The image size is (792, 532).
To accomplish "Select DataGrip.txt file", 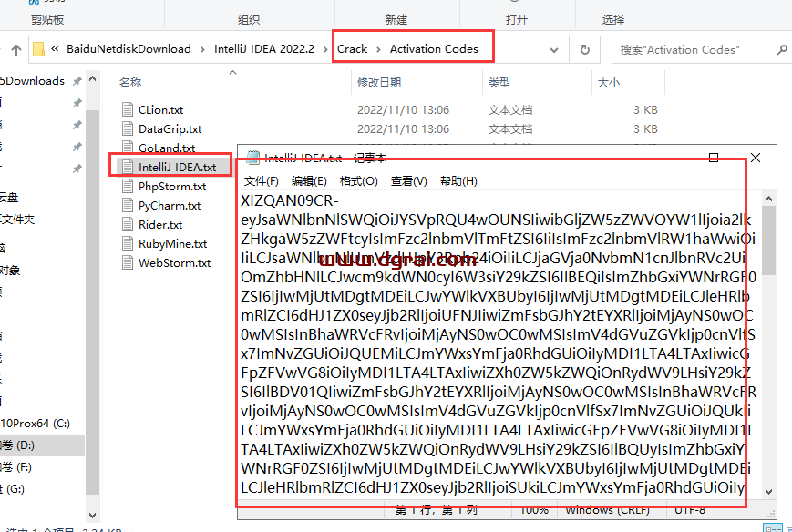I will click(x=170, y=128).
